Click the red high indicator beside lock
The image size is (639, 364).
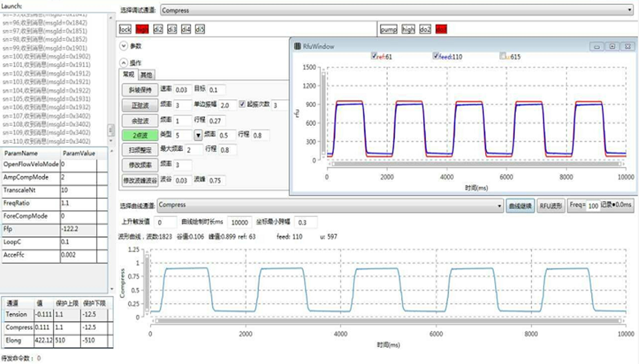pos(142,30)
